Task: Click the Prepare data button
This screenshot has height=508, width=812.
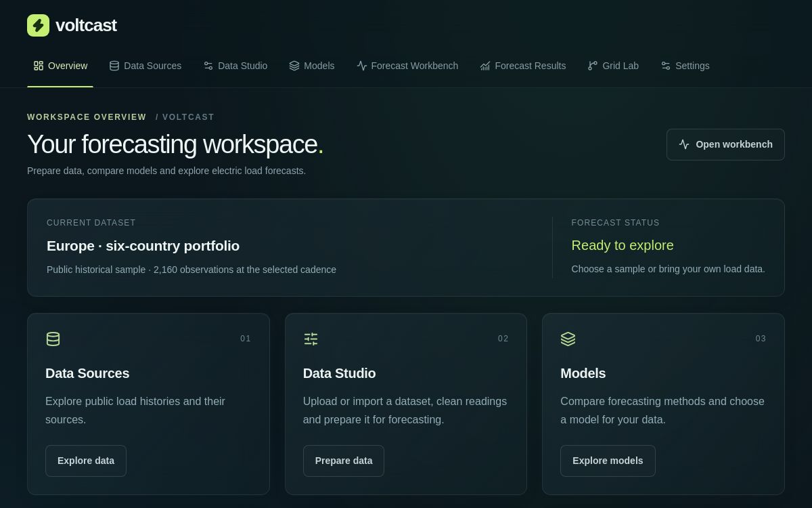Action: point(344,461)
